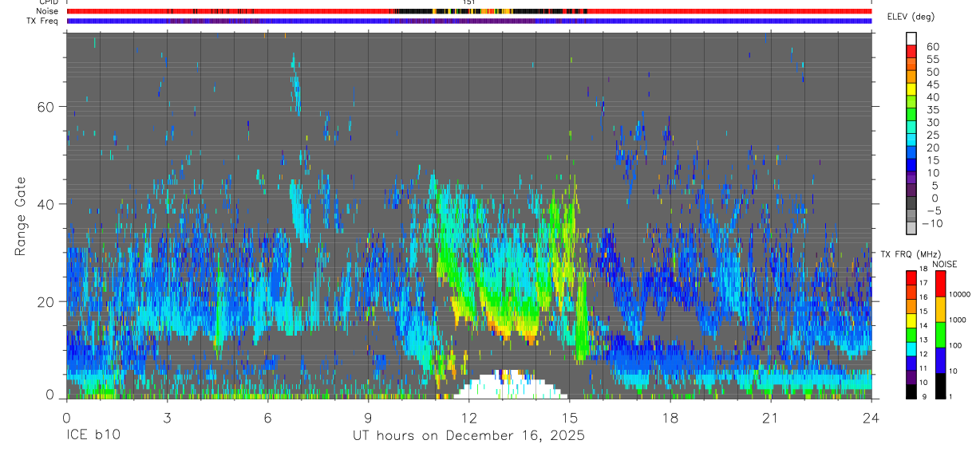This screenshot has width=980, height=452.
Task: Click the x-axis tick label '24'
Action: (x=871, y=417)
